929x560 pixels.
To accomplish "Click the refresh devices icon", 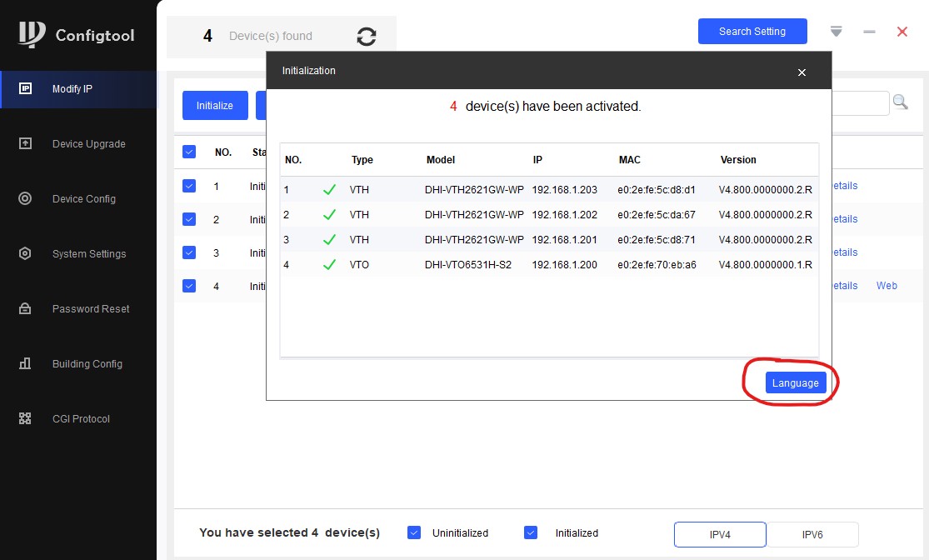I will point(366,36).
